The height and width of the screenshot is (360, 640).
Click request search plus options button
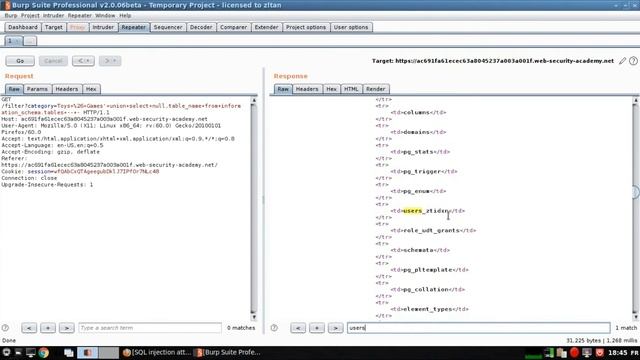point(48,328)
